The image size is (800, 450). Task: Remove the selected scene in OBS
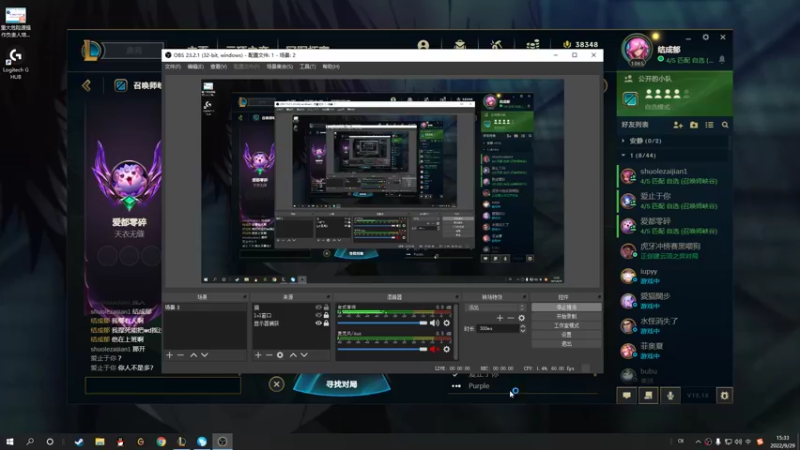(x=181, y=355)
